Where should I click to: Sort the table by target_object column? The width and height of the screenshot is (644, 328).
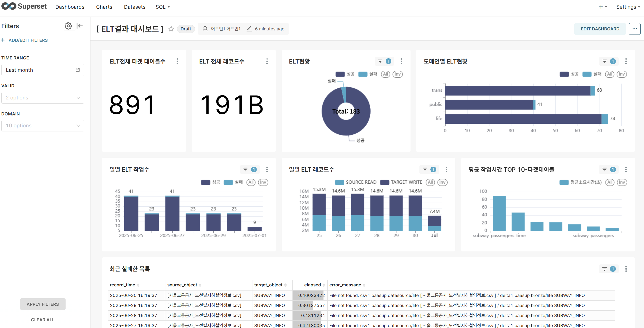click(x=270, y=285)
